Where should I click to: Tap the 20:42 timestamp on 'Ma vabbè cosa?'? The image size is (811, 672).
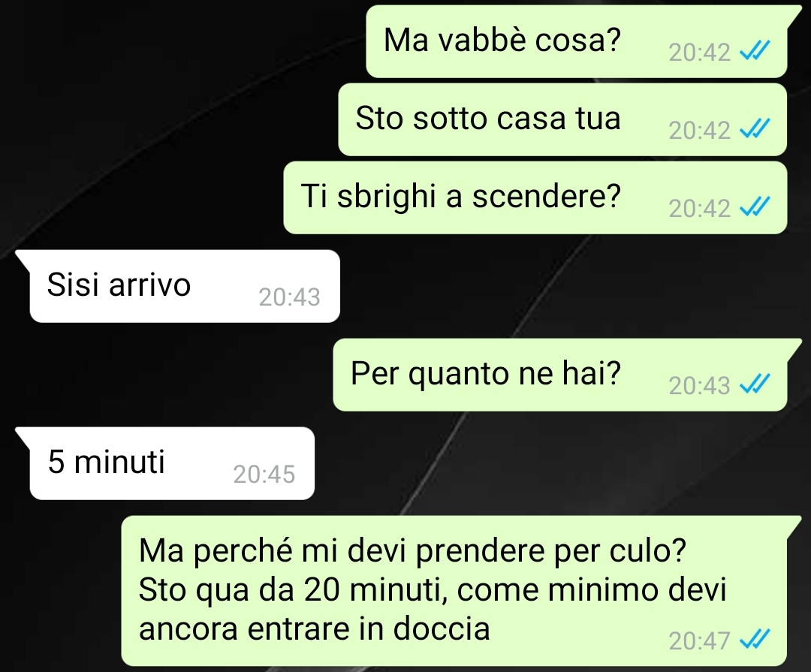pos(699,53)
